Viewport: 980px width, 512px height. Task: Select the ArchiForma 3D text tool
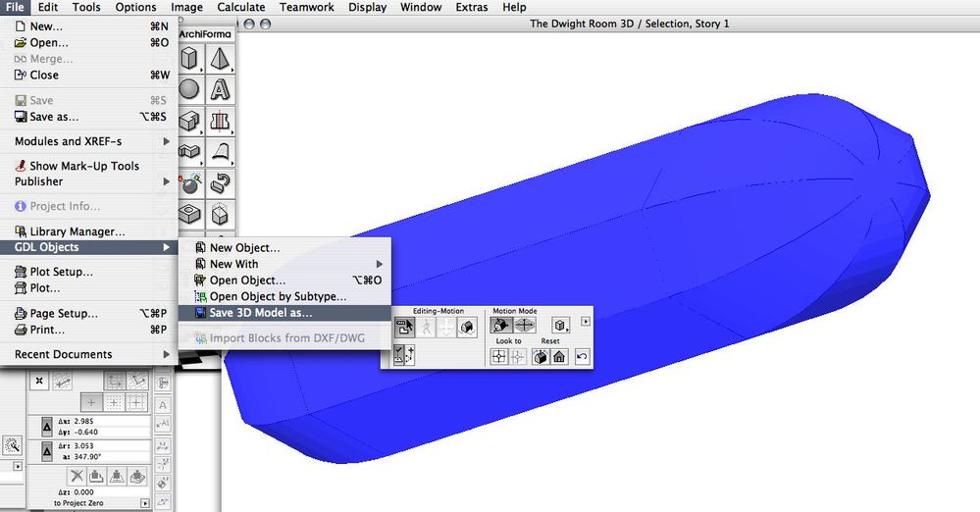coord(220,89)
